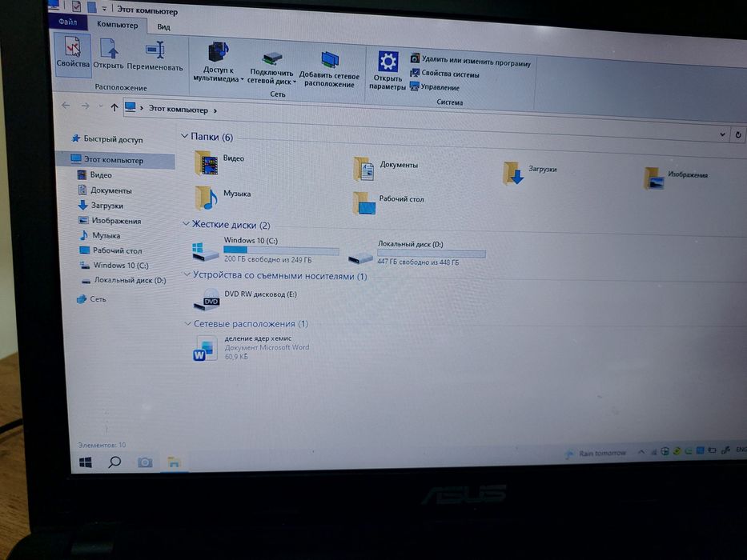Collapse the Жесткие диски (2) group
The height and width of the screenshot is (560, 747).
[187, 223]
